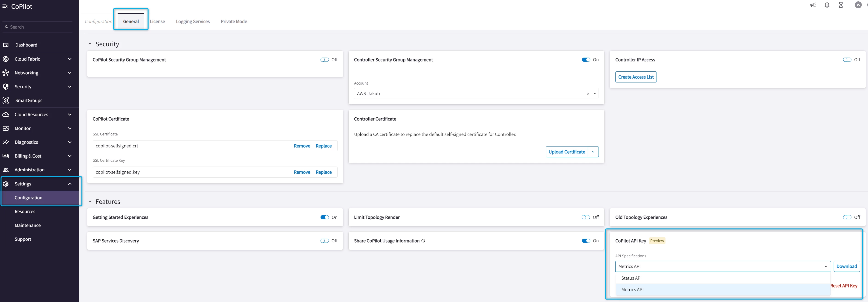Expand Cloud Fabric menu chevron
The height and width of the screenshot is (302, 868).
(x=70, y=59)
